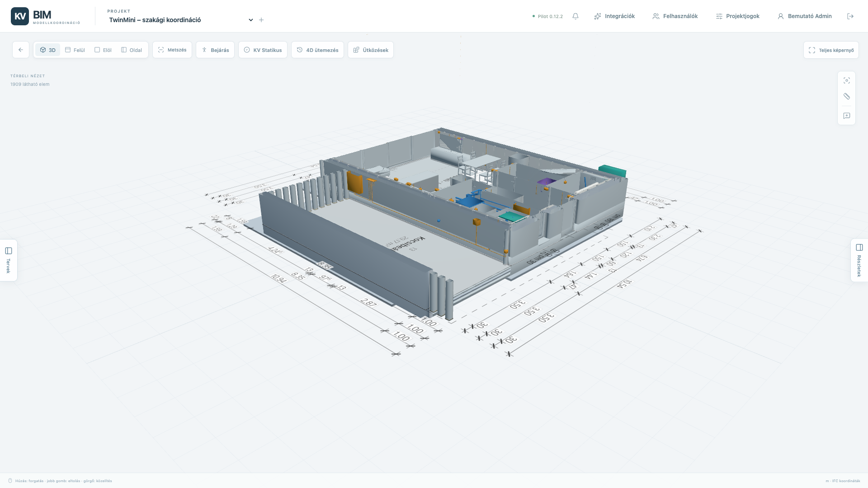Enter Teljes képernyő fullscreen mode
Screen dimensions: 868x488
click(x=831, y=50)
